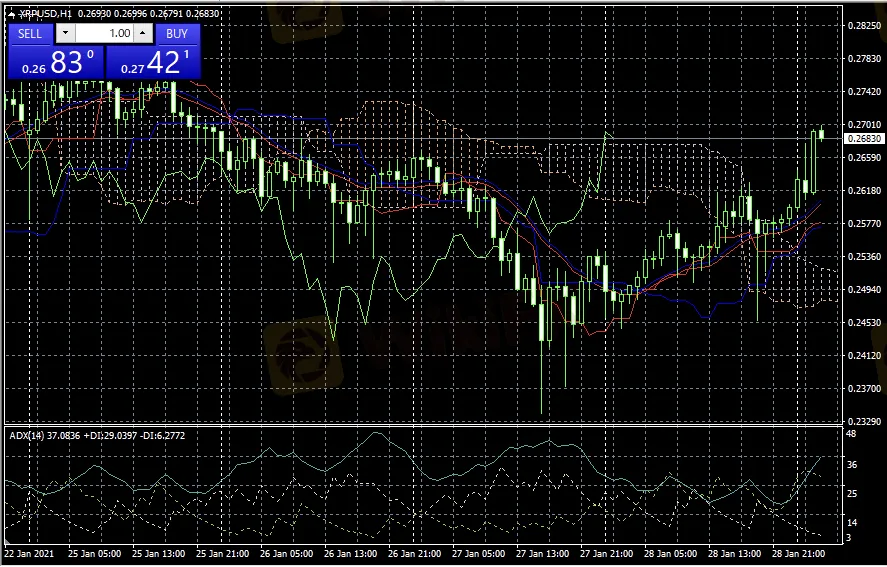Click the 14 level on ADX scale
The height and width of the screenshot is (567, 887).
[851, 523]
